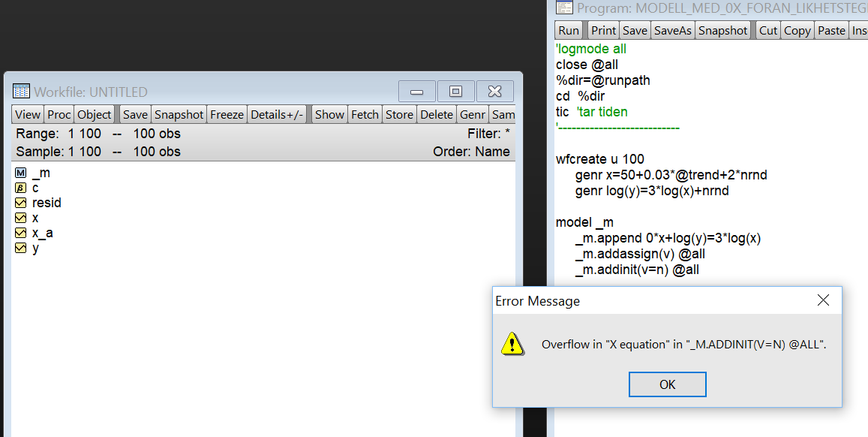Click the Object button in Workfile toolbar

click(x=95, y=114)
